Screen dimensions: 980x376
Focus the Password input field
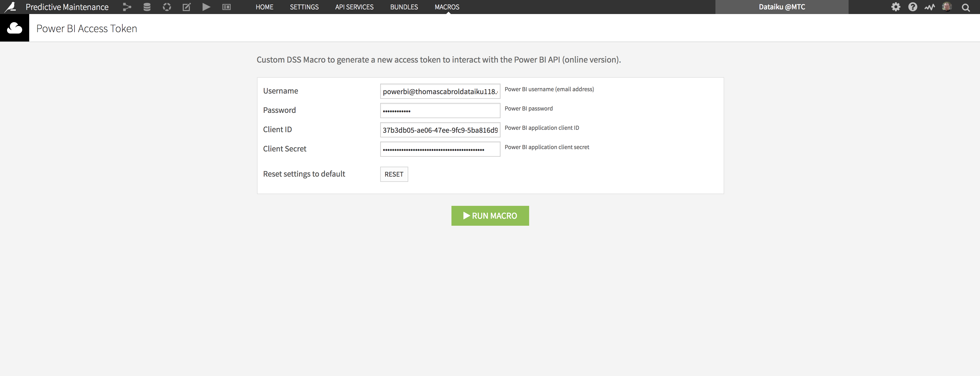(x=440, y=111)
